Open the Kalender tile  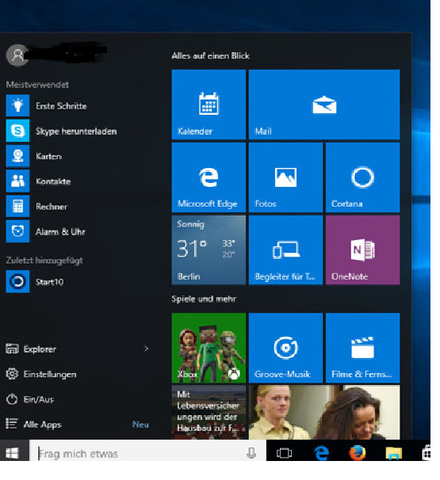(x=209, y=104)
